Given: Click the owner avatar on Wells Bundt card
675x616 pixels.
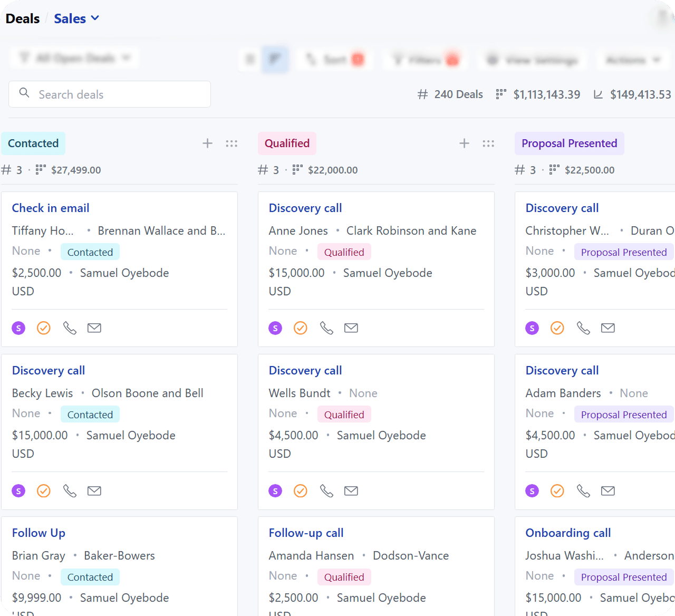Looking at the screenshot, I should (x=275, y=491).
